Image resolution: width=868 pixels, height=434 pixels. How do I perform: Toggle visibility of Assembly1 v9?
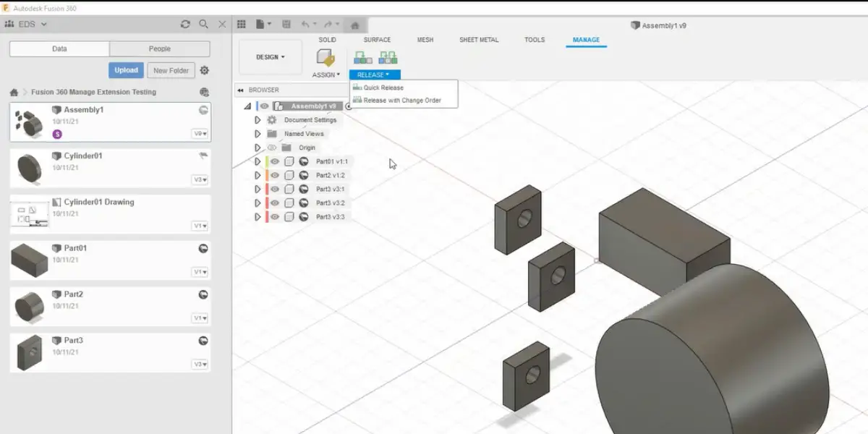(265, 106)
